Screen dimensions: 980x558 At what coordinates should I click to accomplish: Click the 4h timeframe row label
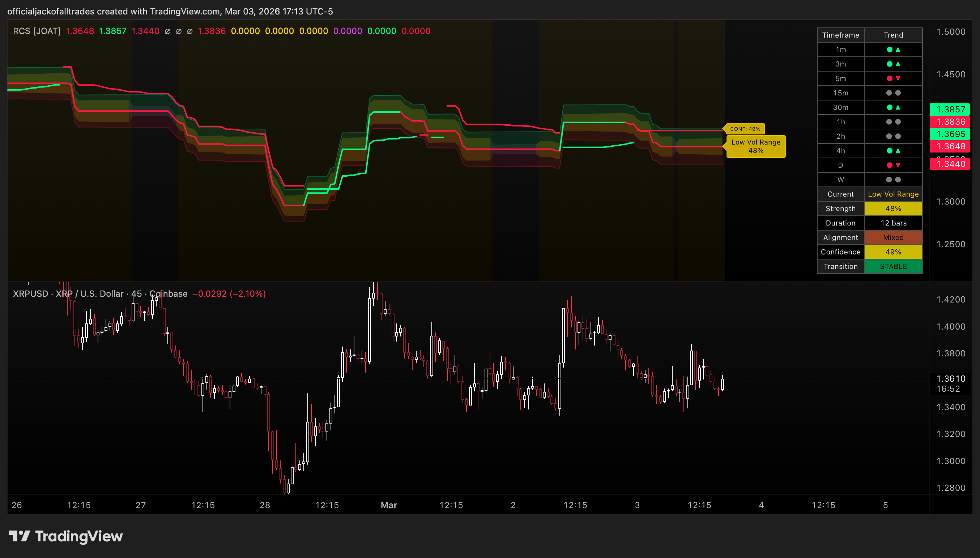(840, 151)
